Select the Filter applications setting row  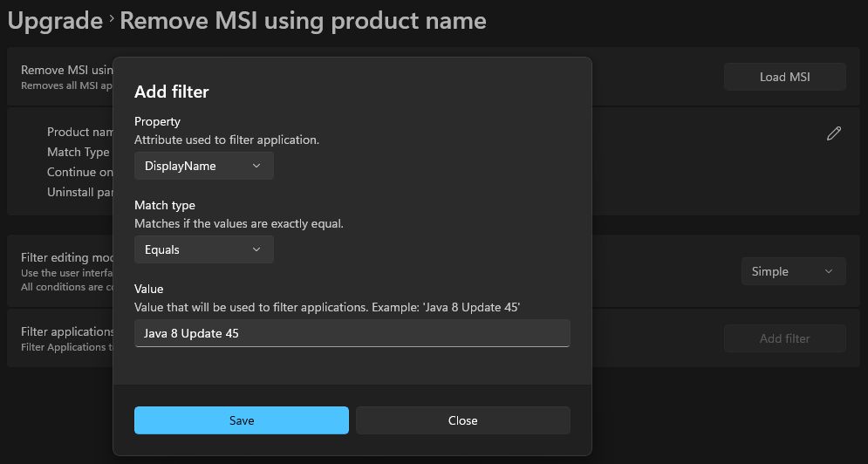pyautogui.click(x=67, y=332)
